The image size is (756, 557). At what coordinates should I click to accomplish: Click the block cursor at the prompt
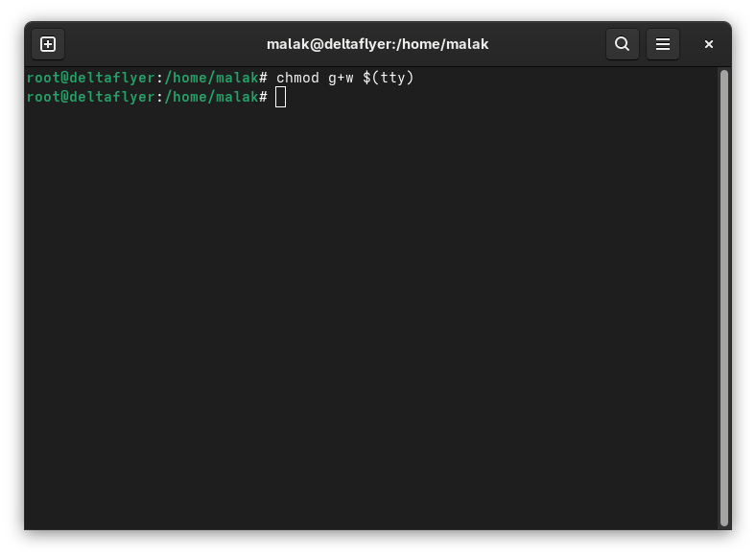pyautogui.click(x=280, y=97)
